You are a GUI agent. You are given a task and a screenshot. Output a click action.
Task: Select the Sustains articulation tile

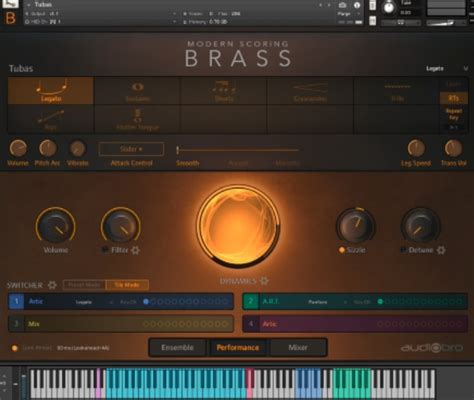click(x=137, y=91)
